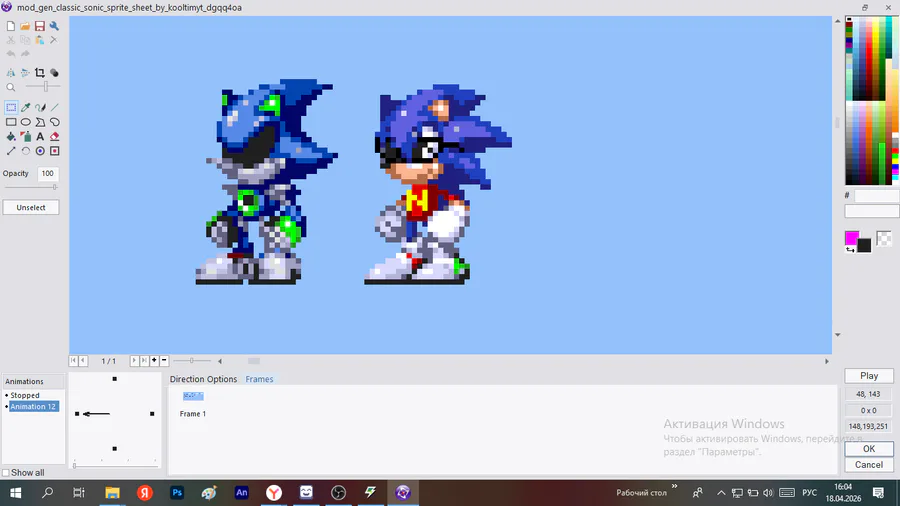Go to the first frame
Screen dimensions: 900x506
pyautogui.click(x=73, y=360)
